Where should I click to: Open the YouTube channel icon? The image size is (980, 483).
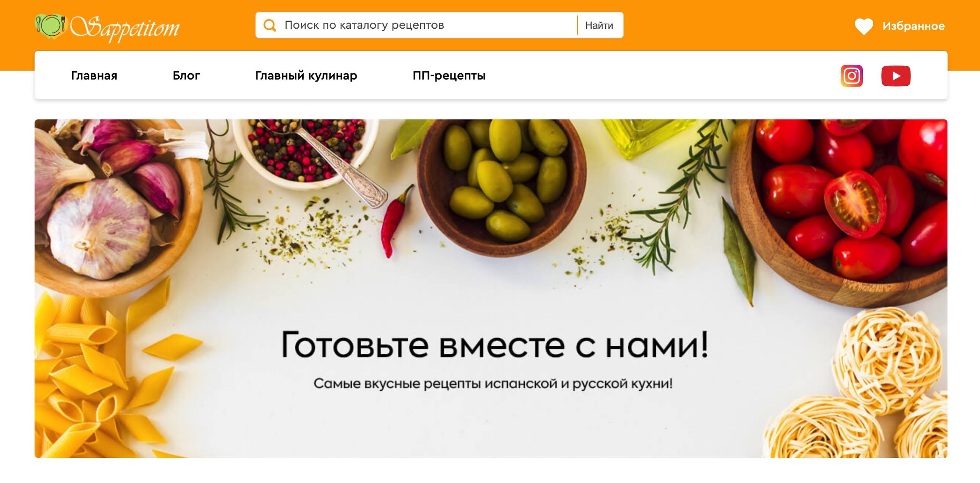pos(896,76)
